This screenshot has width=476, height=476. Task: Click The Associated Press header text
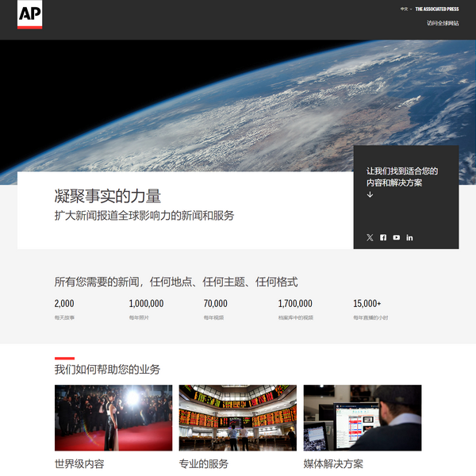tap(436, 10)
